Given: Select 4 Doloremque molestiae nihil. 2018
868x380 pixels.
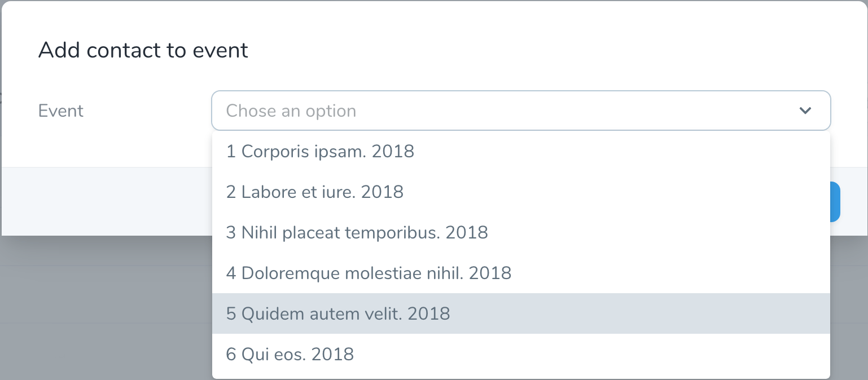Looking at the screenshot, I should click(x=521, y=273).
